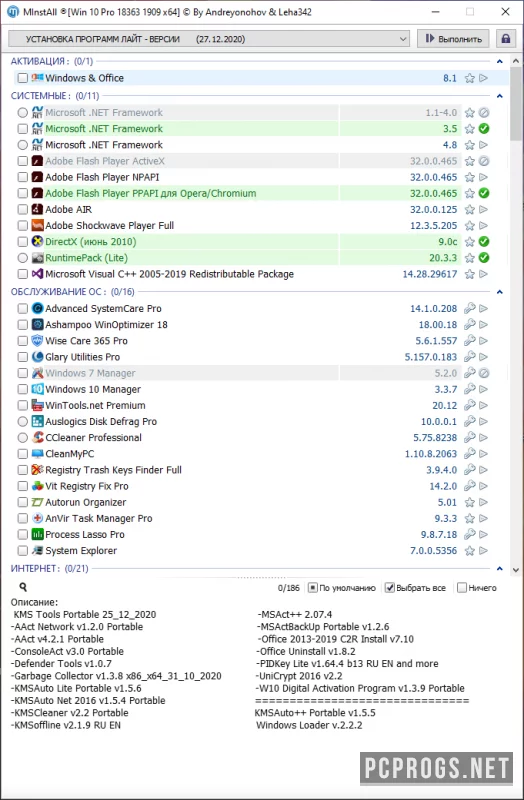Click play arrow for Adobe AIR
Viewport: 524px width, 800px height.
(484, 209)
